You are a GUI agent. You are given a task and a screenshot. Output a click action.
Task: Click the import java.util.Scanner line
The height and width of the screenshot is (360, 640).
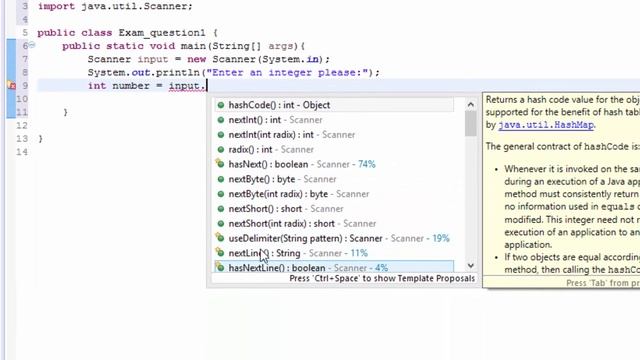pos(115,7)
